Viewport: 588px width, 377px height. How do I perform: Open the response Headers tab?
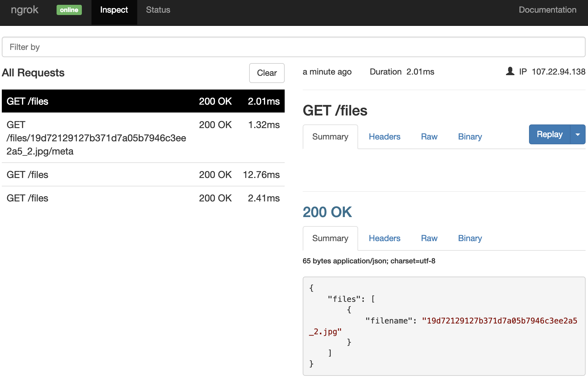384,238
